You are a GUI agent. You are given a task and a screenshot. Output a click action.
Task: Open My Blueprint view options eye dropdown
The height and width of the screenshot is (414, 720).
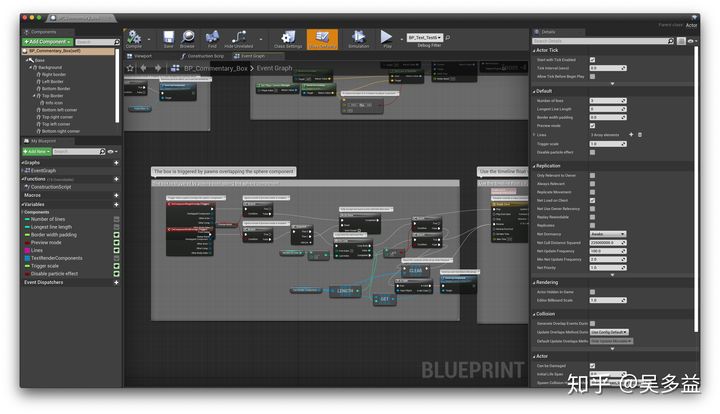pos(112,151)
